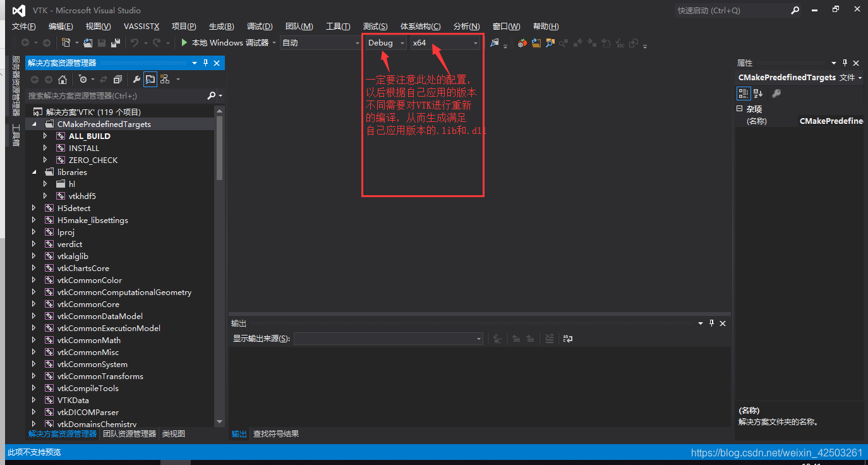Expand the ALL_BUILD project node
Image resolution: width=868 pixels, height=465 pixels.
coord(45,136)
